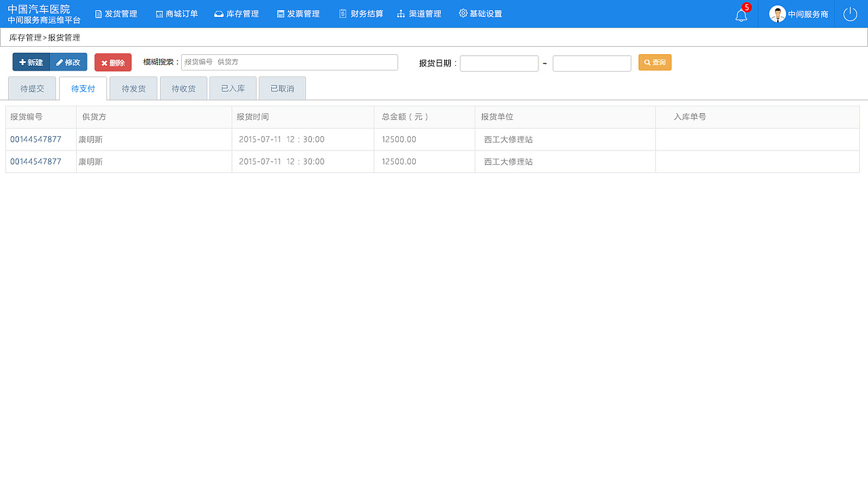Click second row time 2015-07-11 12:30:00
Viewport: 868px width, 488px height.
281,162
